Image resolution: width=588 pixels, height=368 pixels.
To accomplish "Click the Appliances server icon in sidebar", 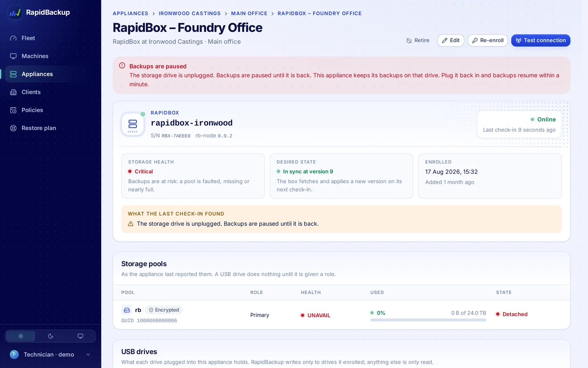I will pos(13,74).
